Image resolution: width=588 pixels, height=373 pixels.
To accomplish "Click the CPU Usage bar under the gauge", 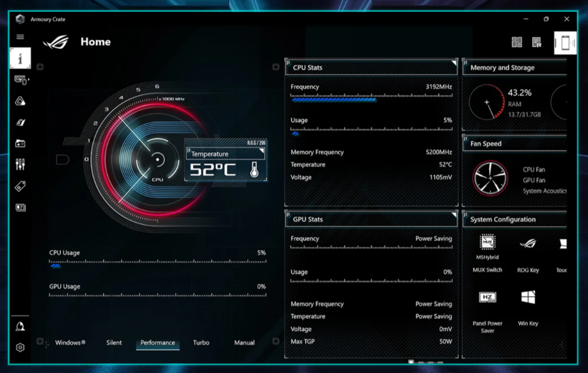I will [158, 263].
